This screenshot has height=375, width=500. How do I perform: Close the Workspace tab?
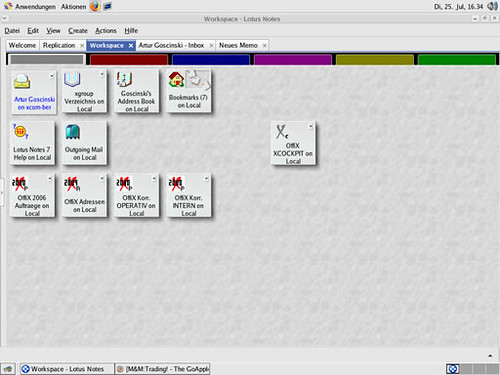click(x=131, y=46)
